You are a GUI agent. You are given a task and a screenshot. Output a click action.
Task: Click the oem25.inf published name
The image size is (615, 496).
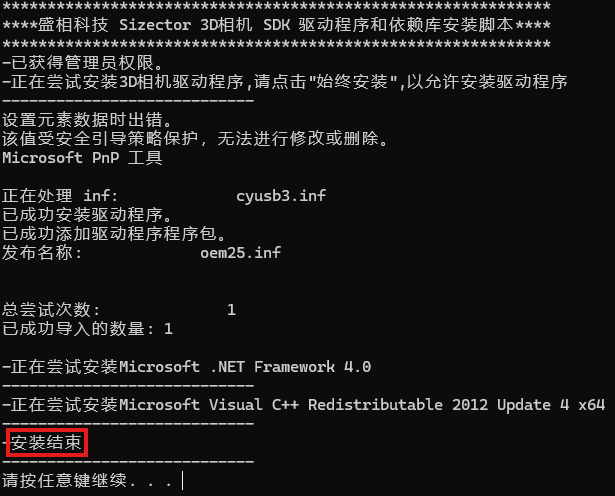[240, 253]
